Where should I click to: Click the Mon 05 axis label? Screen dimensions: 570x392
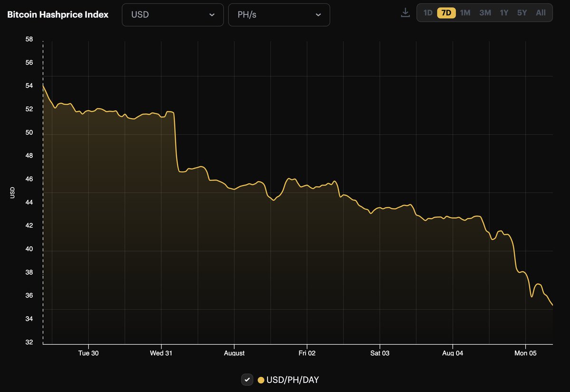coord(526,353)
